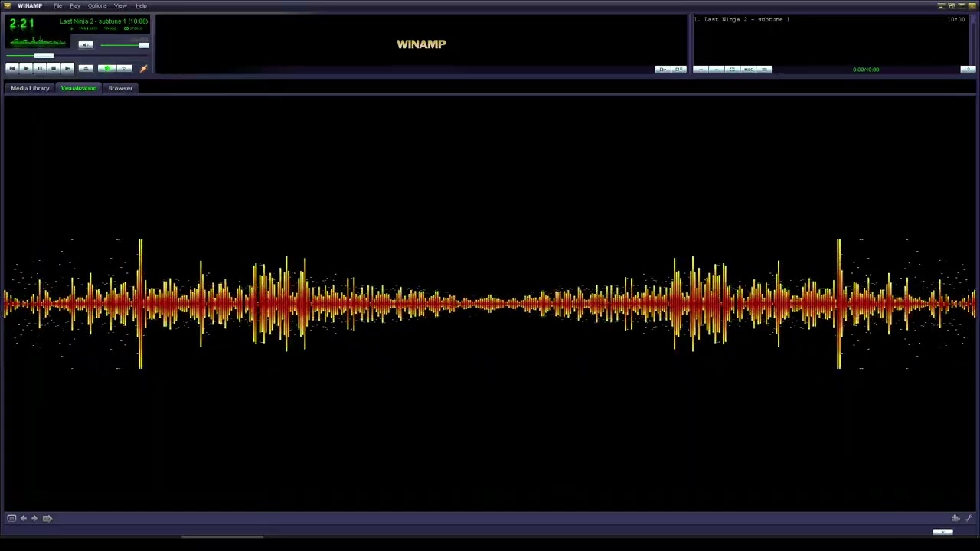Click the 2:21 elapsed time display
This screenshot has width=980, height=551.
click(21, 24)
